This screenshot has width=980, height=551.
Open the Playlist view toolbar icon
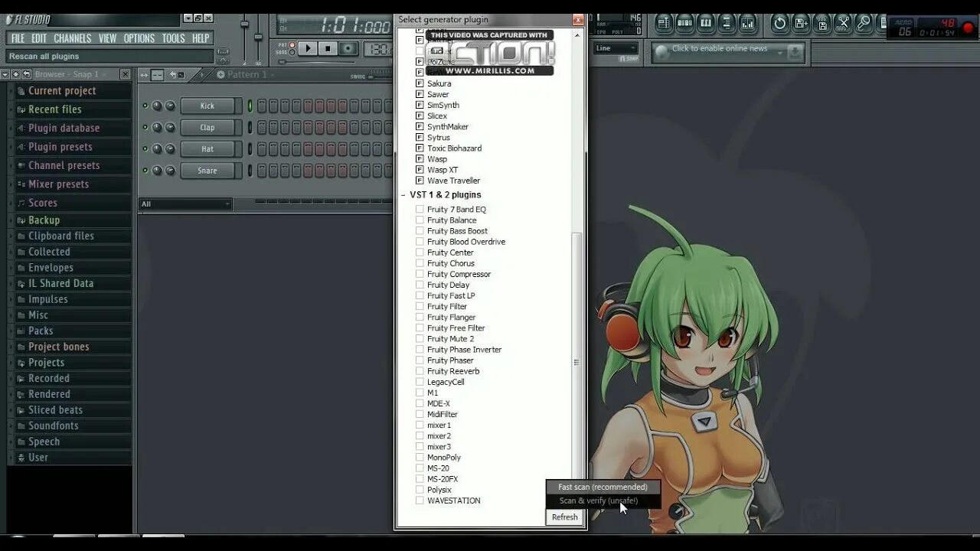tap(663, 23)
